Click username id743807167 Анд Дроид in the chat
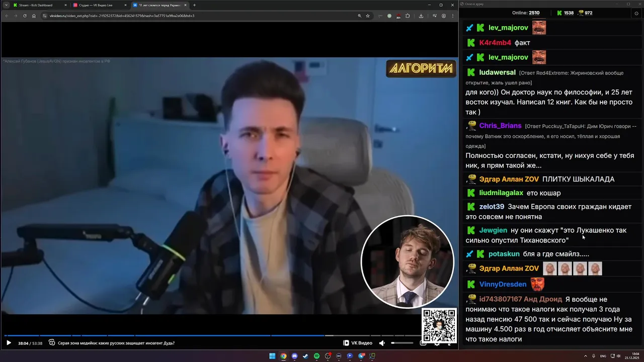Screen dimensions: 644x362 click(x=520, y=299)
